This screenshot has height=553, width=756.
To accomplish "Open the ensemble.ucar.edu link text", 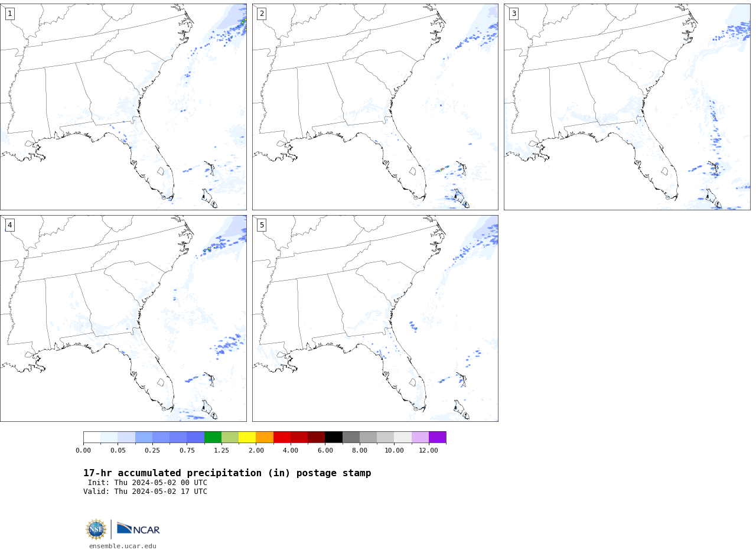I will [123, 547].
